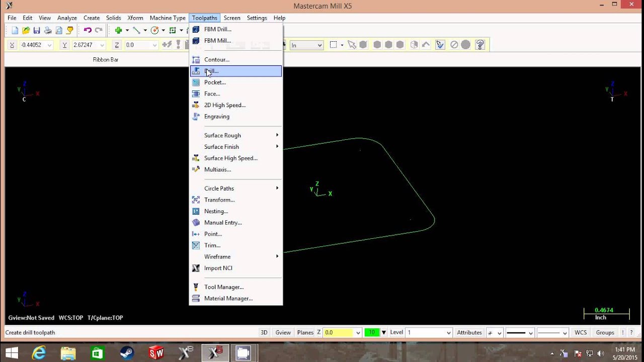The width and height of the screenshot is (644, 362).
Task: Click the Undo arrow icon
Action: point(88,30)
